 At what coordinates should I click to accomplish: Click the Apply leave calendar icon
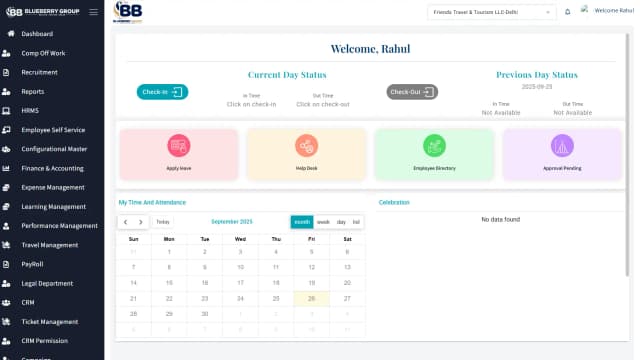pyautogui.click(x=179, y=146)
